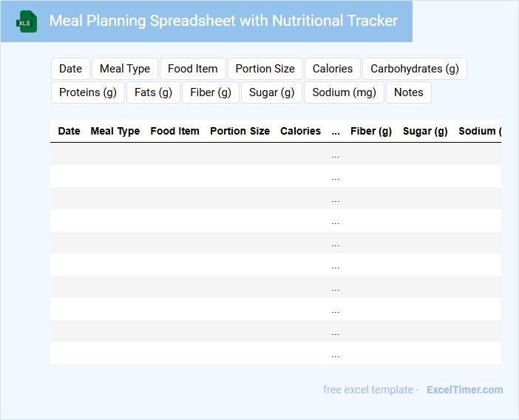Select the Date tag chip
The image size is (519, 420).
(x=70, y=69)
